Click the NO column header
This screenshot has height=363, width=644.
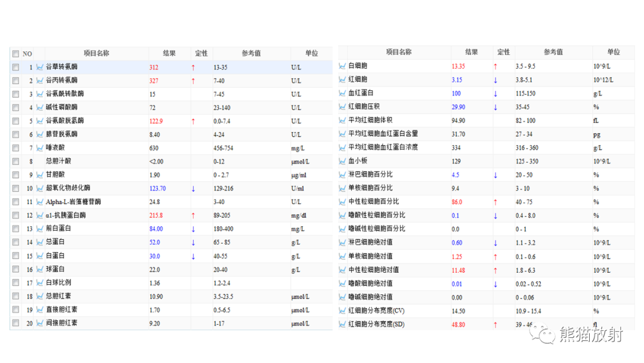[x=27, y=54]
